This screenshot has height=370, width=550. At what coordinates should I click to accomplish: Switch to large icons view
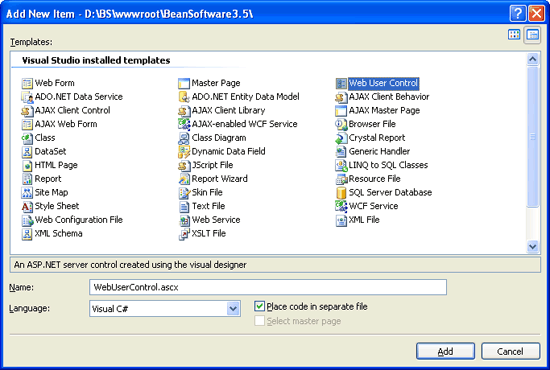tap(514, 35)
